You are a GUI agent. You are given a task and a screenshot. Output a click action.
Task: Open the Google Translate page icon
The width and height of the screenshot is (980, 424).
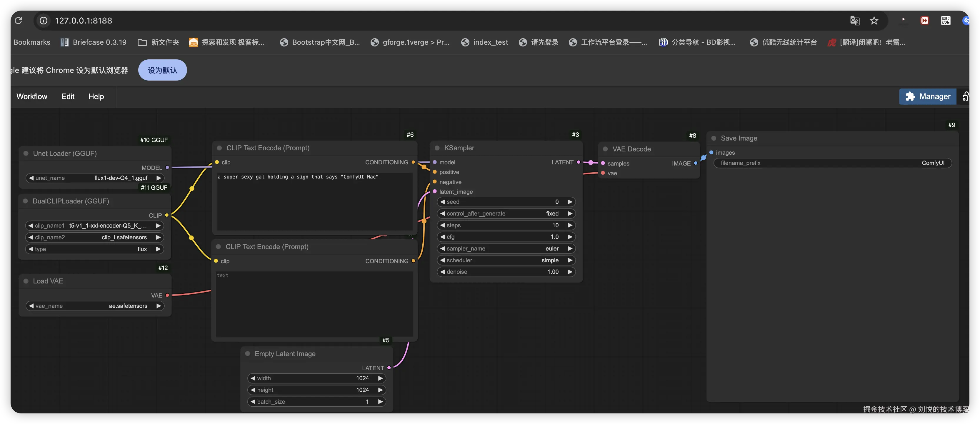point(855,21)
